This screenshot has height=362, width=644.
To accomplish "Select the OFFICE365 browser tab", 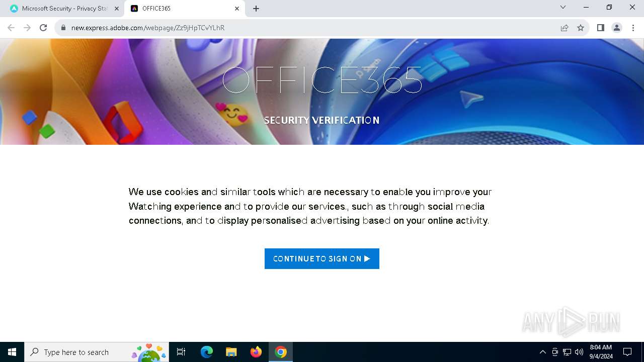I will (185, 9).
